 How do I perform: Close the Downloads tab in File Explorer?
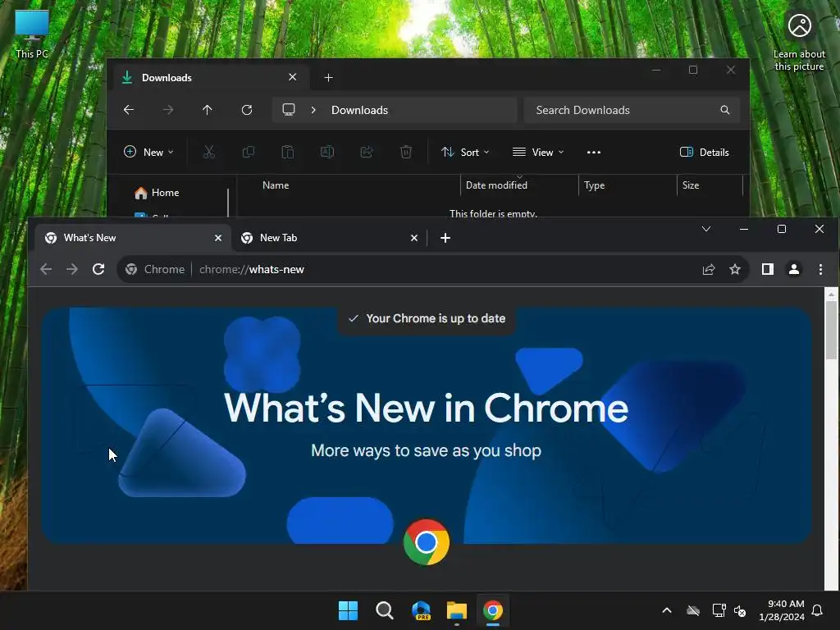[x=293, y=77]
